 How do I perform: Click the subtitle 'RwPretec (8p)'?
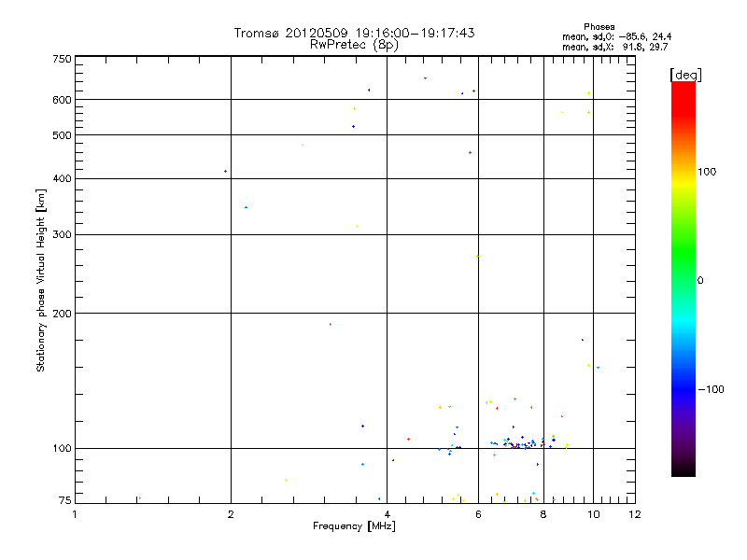click(354, 45)
